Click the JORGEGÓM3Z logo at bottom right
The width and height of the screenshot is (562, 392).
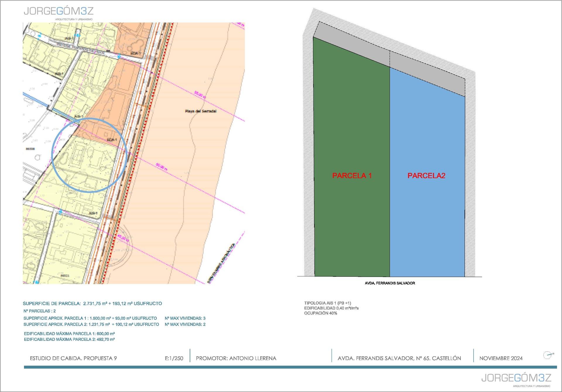point(516,378)
